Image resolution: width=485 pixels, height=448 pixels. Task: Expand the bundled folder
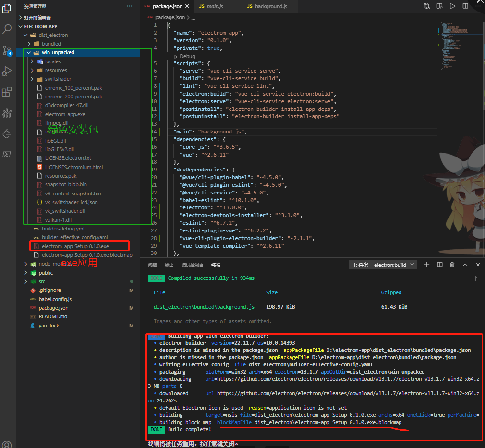pyautogui.click(x=79, y=44)
